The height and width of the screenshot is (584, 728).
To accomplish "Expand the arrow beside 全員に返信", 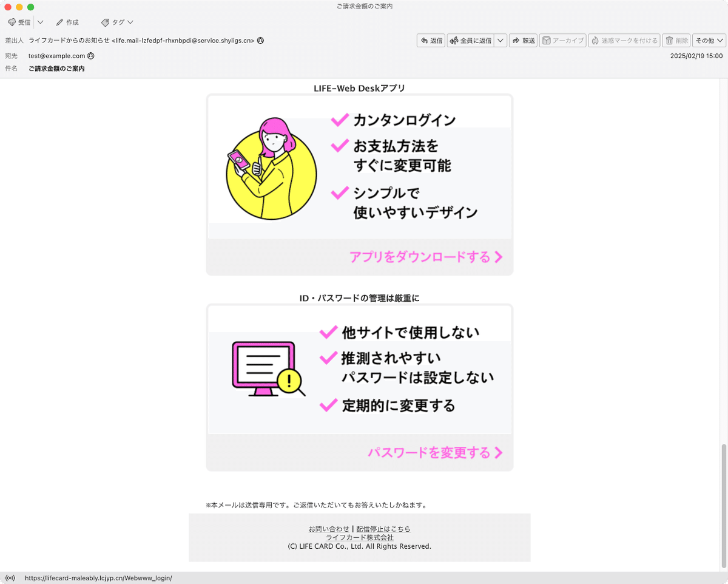I will (500, 41).
